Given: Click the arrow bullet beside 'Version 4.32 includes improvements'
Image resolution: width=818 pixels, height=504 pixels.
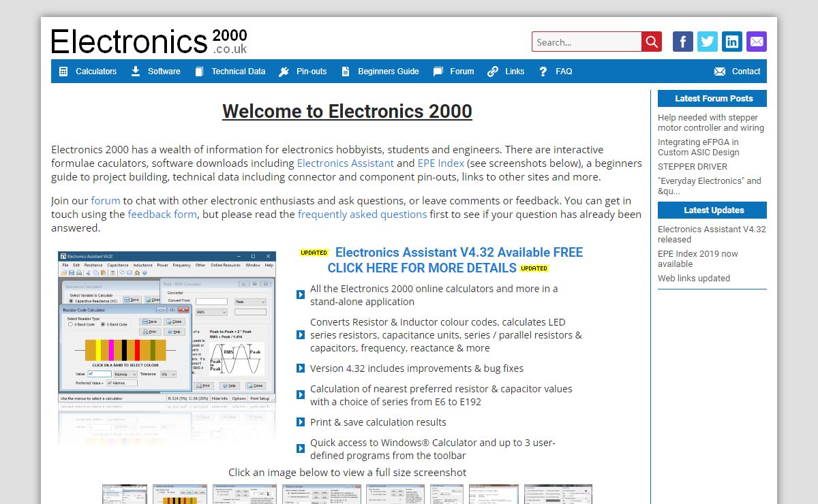Looking at the screenshot, I should (301, 368).
